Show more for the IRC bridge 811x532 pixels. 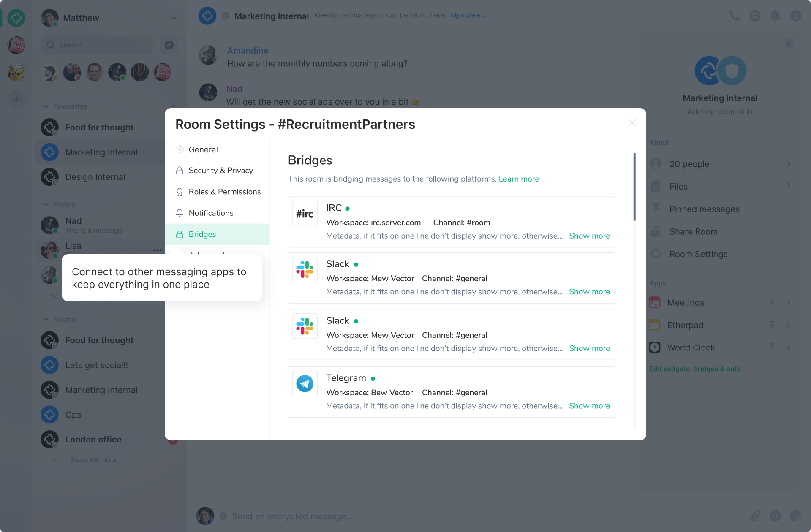(589, 236)
